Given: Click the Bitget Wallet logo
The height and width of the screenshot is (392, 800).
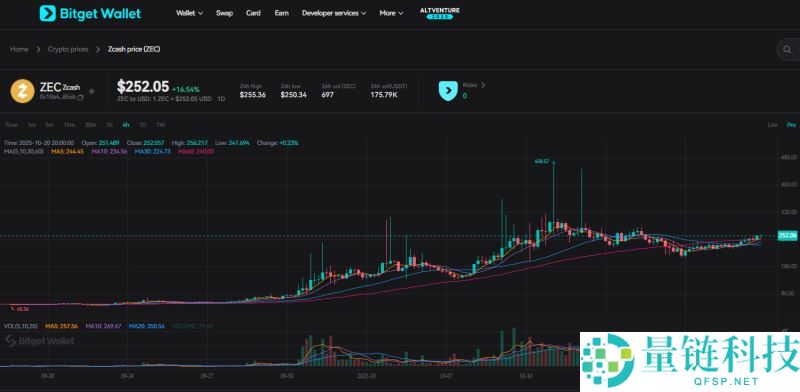Looking at the screenshot, I should pyautogui.click(x=90, y=13).
